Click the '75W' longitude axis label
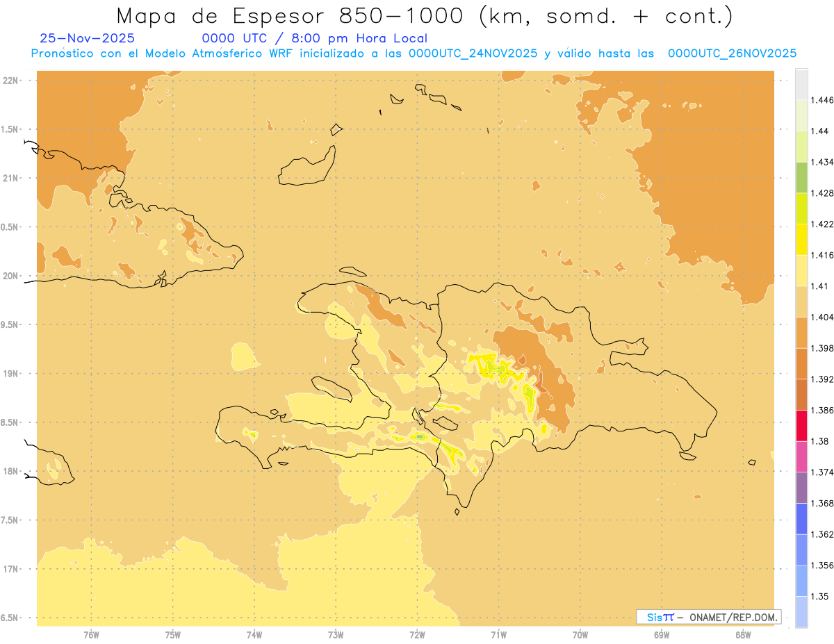The image size is (834, 644). point(173,635)
